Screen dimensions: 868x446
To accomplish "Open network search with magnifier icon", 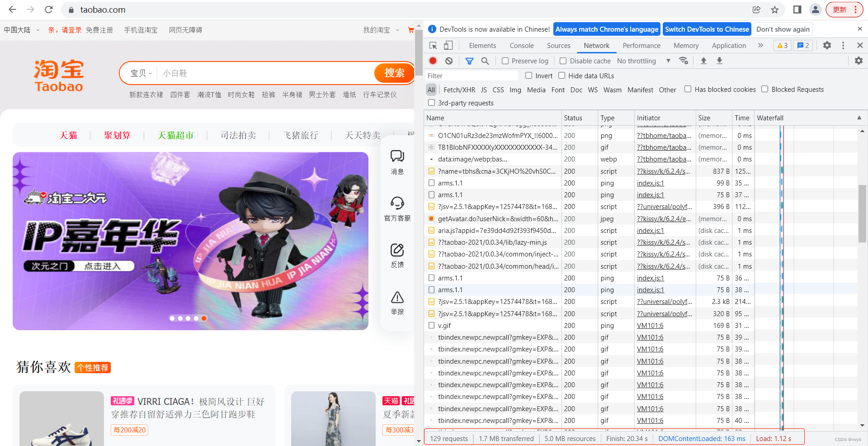I will click(485, 61).
